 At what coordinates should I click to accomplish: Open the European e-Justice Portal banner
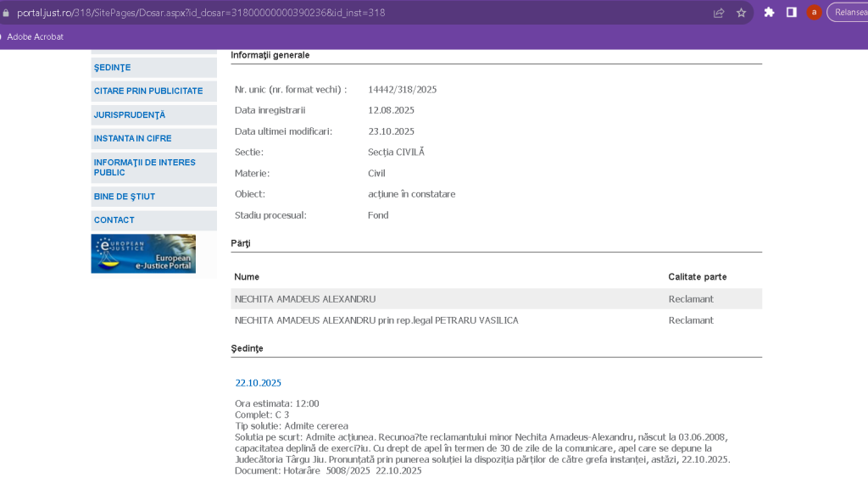143,253
